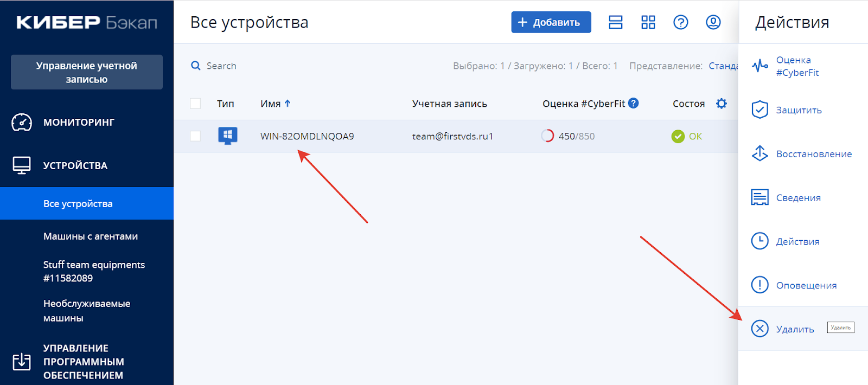The width and height of the screenshot is (868, 385).
Task: Click the Имя sort arrow
Action: click(288, 103)
